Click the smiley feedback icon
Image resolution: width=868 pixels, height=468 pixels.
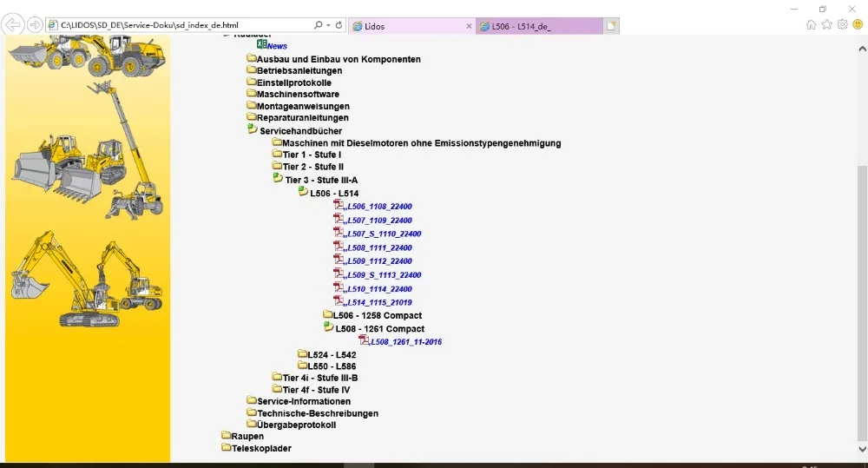[858, 24]
